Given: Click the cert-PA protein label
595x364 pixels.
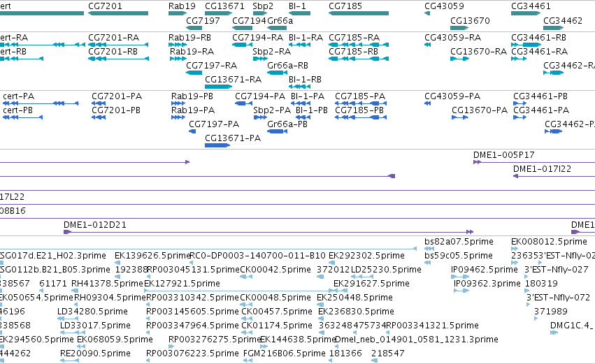Looking at the screenshot, I should tap(19, 96).
